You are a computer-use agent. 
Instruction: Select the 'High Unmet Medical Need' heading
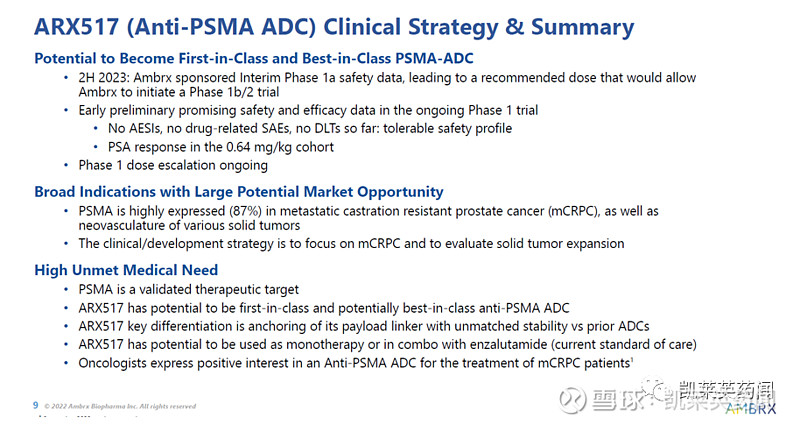pos(126,270)
